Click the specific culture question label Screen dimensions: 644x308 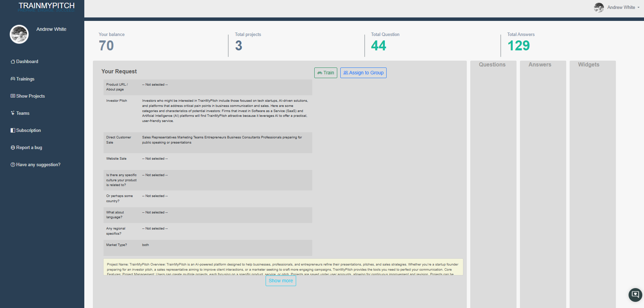pos(121,180)
